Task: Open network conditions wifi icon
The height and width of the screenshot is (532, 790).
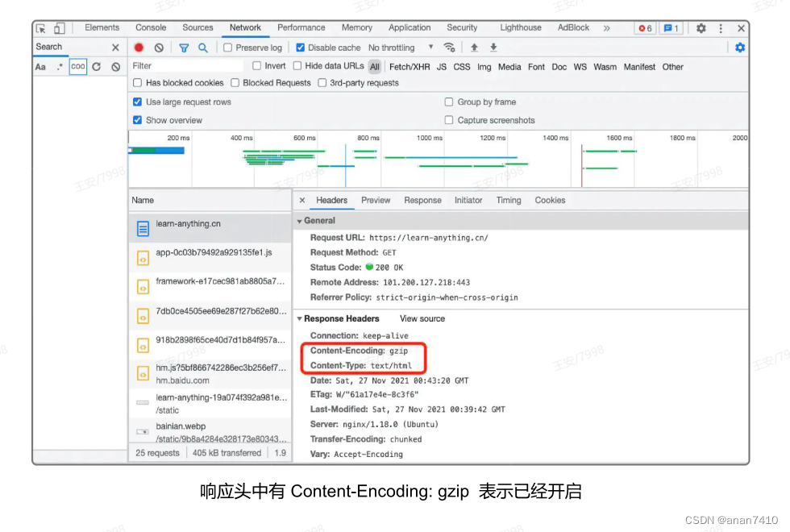Action: point(450,48)
